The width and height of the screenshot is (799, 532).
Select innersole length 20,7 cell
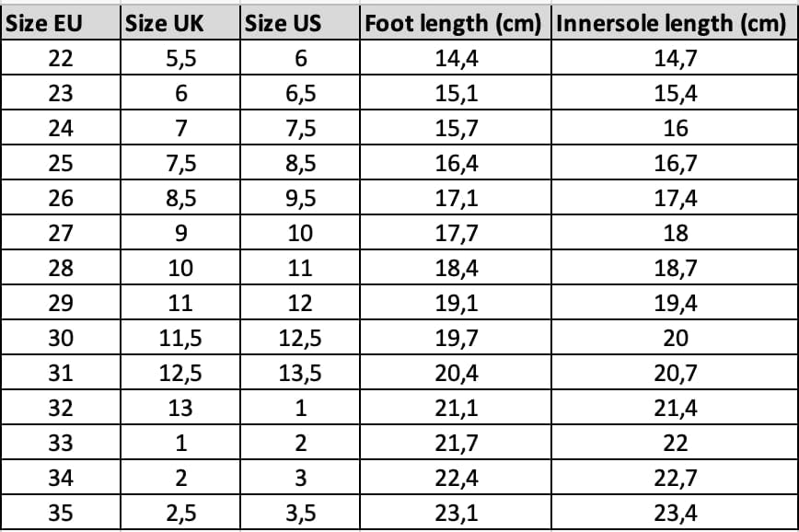coord(675,373)
